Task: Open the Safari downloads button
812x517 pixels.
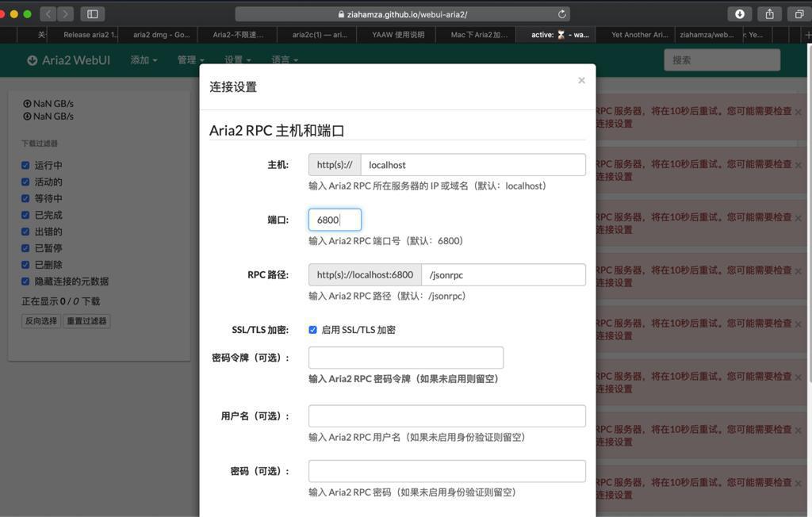Action: (740, 14)
